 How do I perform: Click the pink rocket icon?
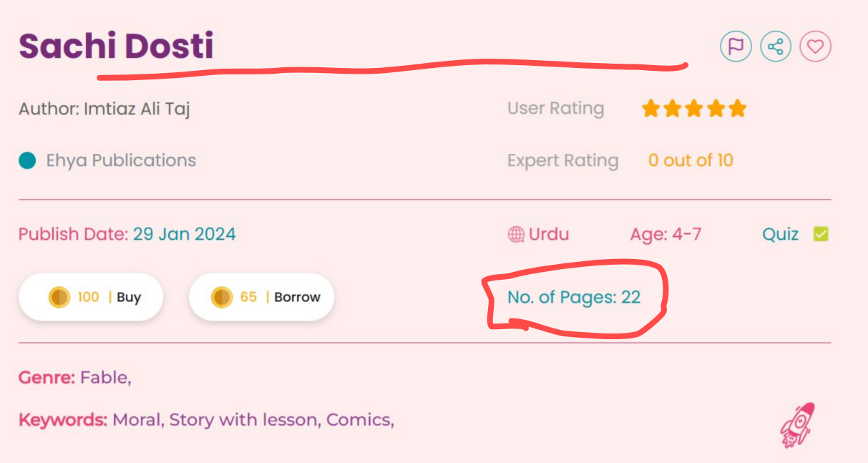coord(796,424)
